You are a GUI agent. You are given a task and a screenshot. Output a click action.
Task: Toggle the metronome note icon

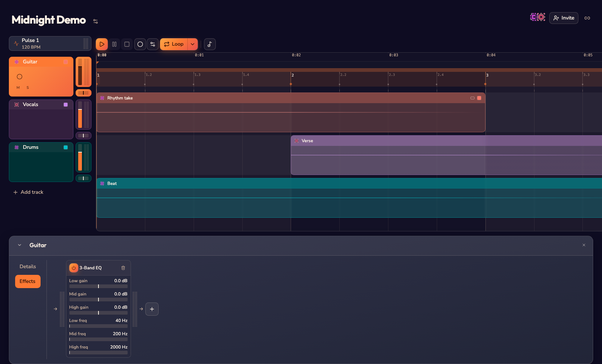coord(210,44)
